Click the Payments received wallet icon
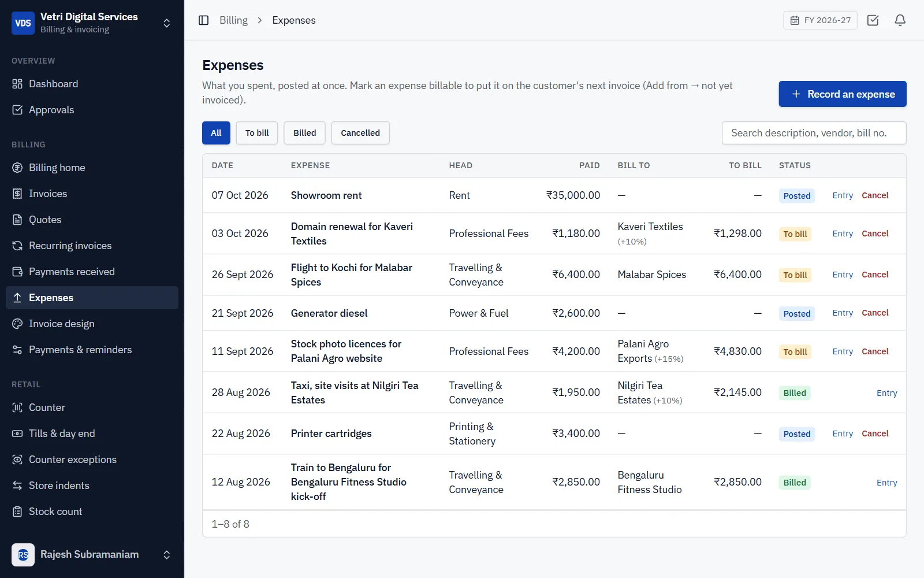Image resolution: width=924 pixels, height=578 pixels. pos(17,272)
